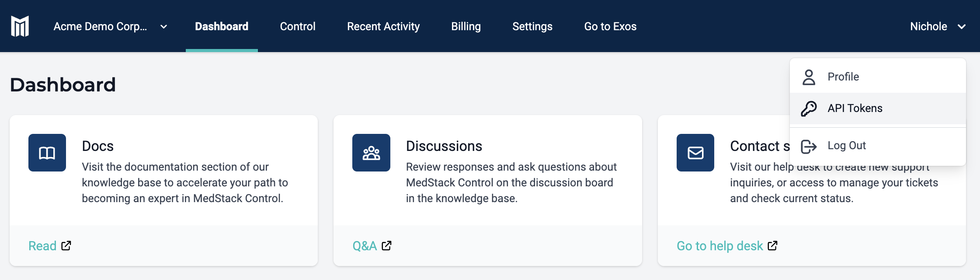
Task: Click the Discussions people group icon
Action: 371,153
